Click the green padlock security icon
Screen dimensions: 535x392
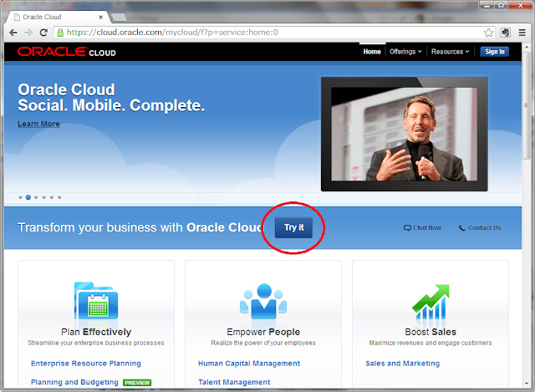(60, 33)
